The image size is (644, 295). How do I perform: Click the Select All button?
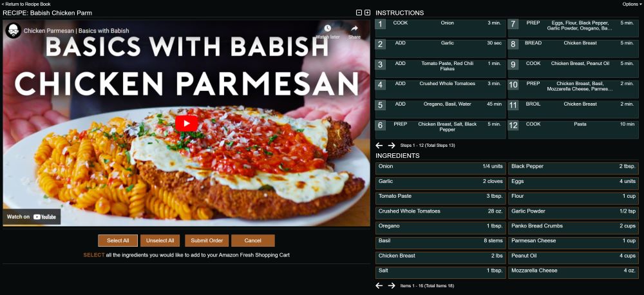[118, 241]
